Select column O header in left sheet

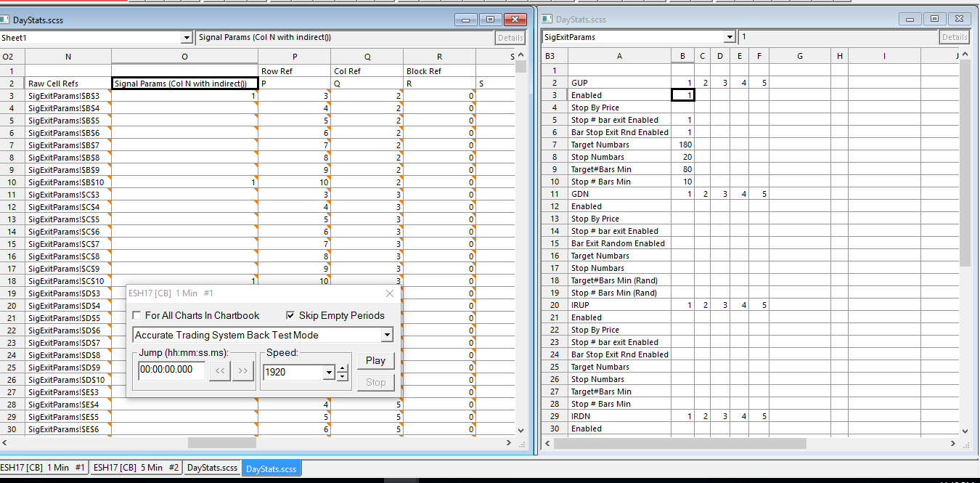click(184, 57)
